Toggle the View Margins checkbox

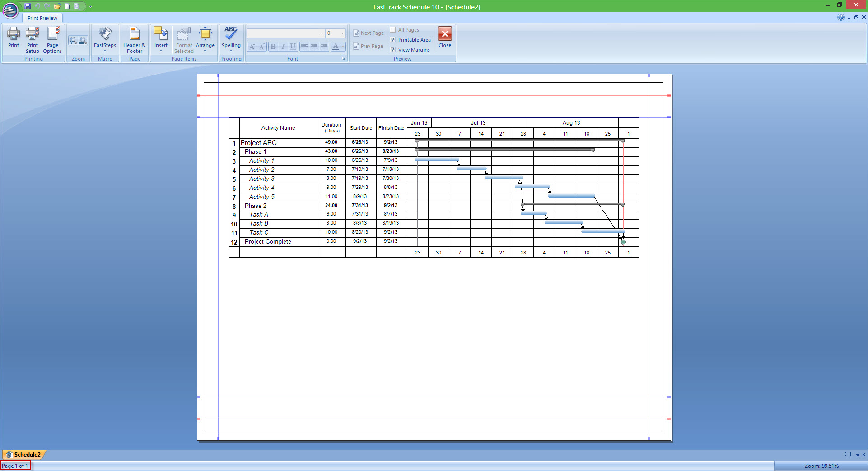(x=393, y=50)
